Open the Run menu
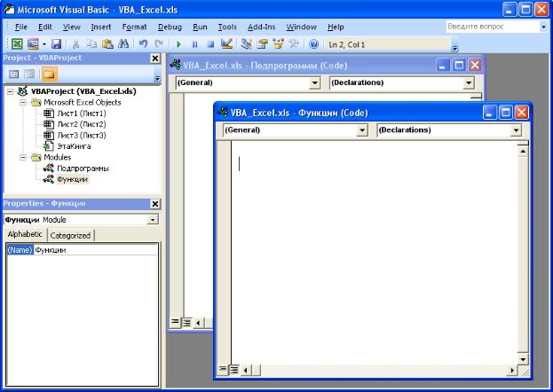 (x=200, y=27)
